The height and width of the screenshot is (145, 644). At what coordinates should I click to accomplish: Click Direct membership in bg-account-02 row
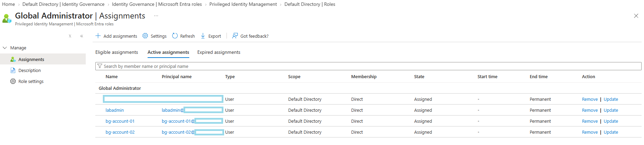click(357, 132)
